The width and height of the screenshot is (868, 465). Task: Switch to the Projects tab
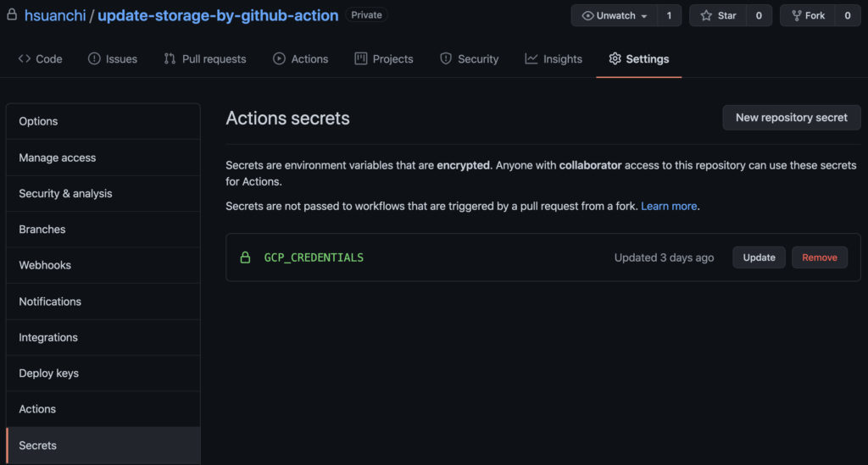pyautogui.click(x=384, y=58)
